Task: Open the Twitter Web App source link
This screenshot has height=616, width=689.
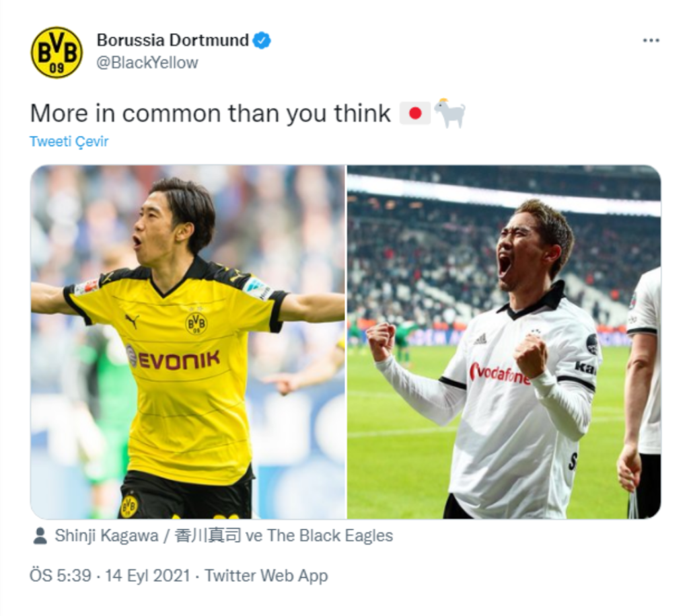Action: click(266, 576)
